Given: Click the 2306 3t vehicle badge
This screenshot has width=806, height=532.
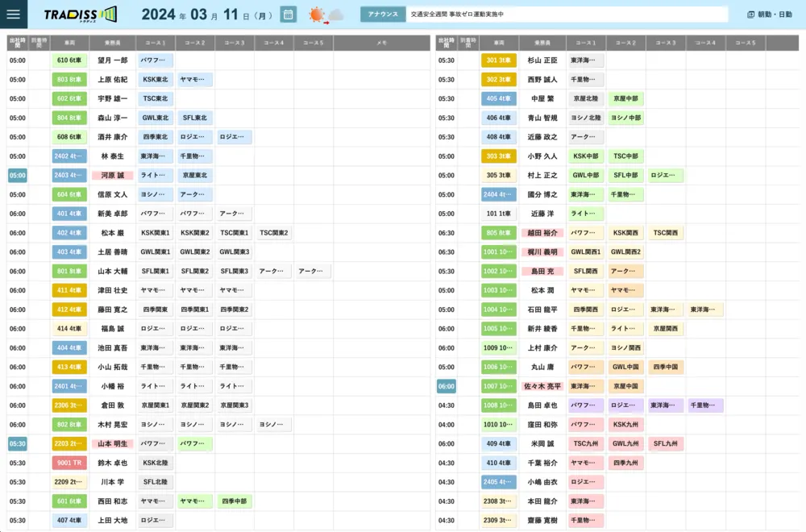Looking at the screenshot, I should point(69,405).
